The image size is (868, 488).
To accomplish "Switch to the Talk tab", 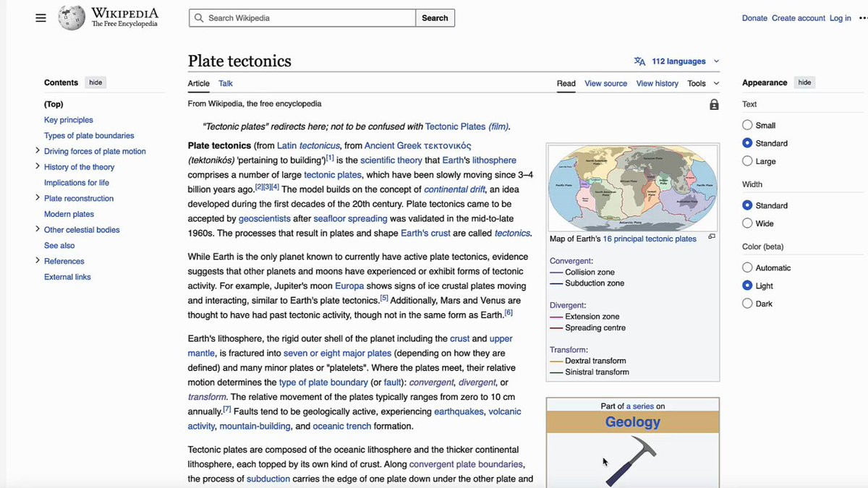I will tap(226, 84).
